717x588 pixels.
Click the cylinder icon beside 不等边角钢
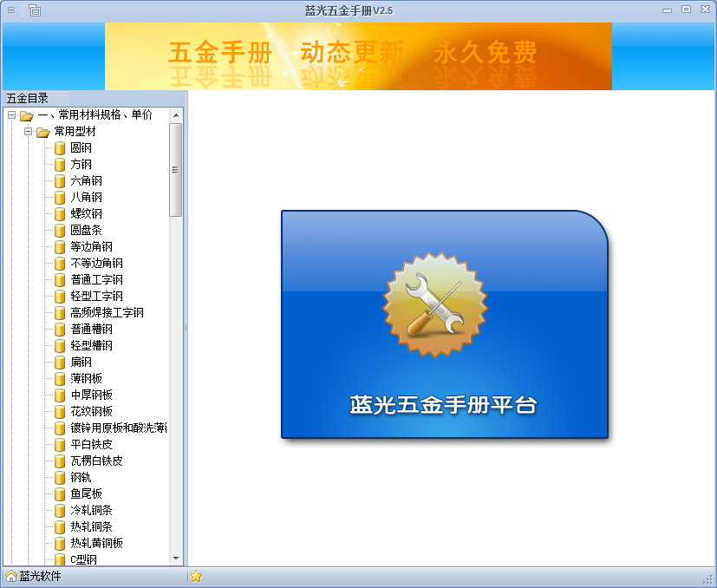pos(60,263)
